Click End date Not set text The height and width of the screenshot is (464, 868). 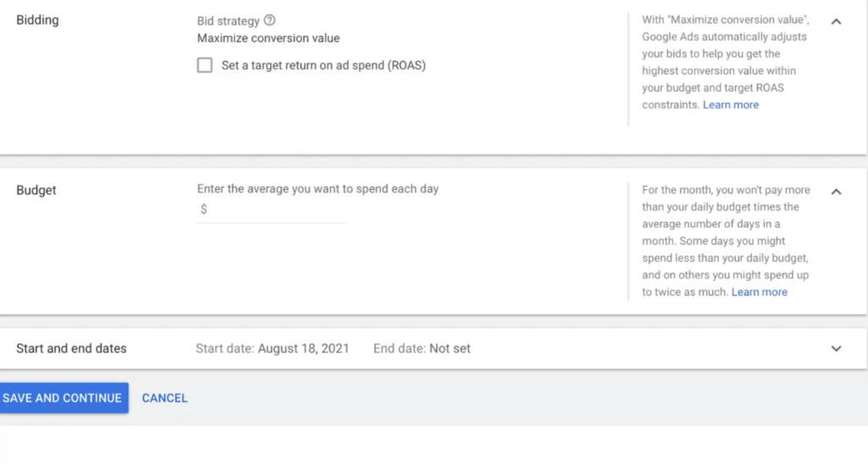[x=421, y=348]
